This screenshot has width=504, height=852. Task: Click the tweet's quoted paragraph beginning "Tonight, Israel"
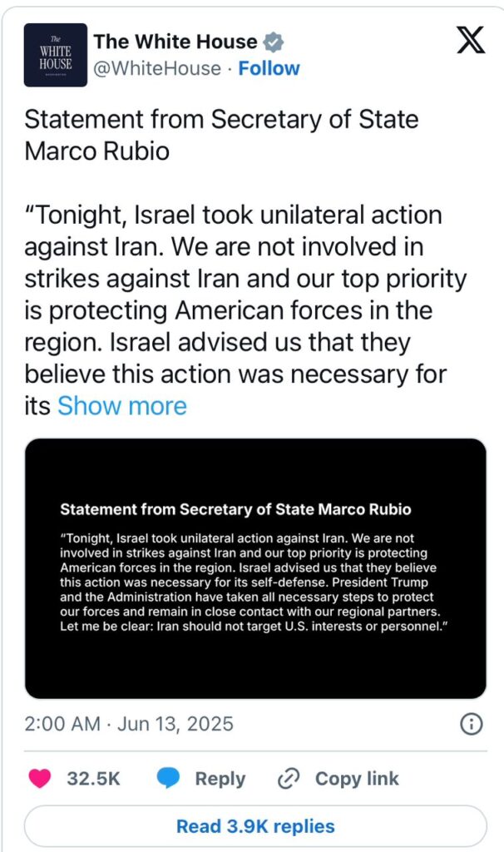[x=245, y=310]
